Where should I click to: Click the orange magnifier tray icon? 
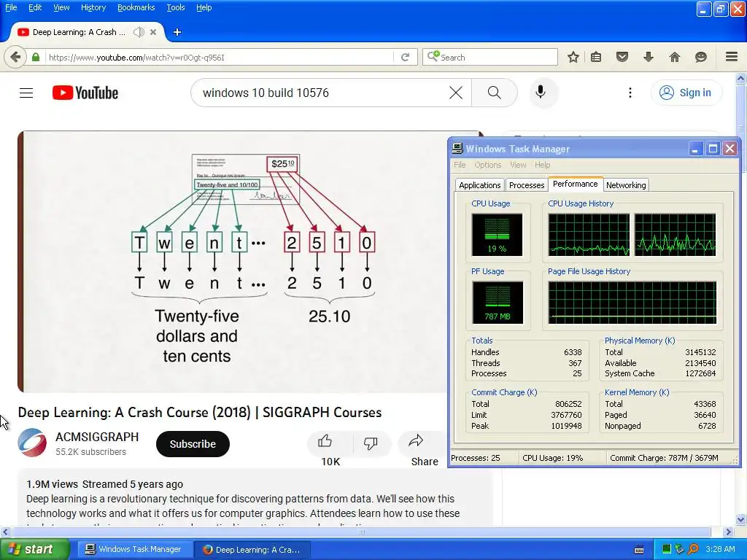point(694,549)
